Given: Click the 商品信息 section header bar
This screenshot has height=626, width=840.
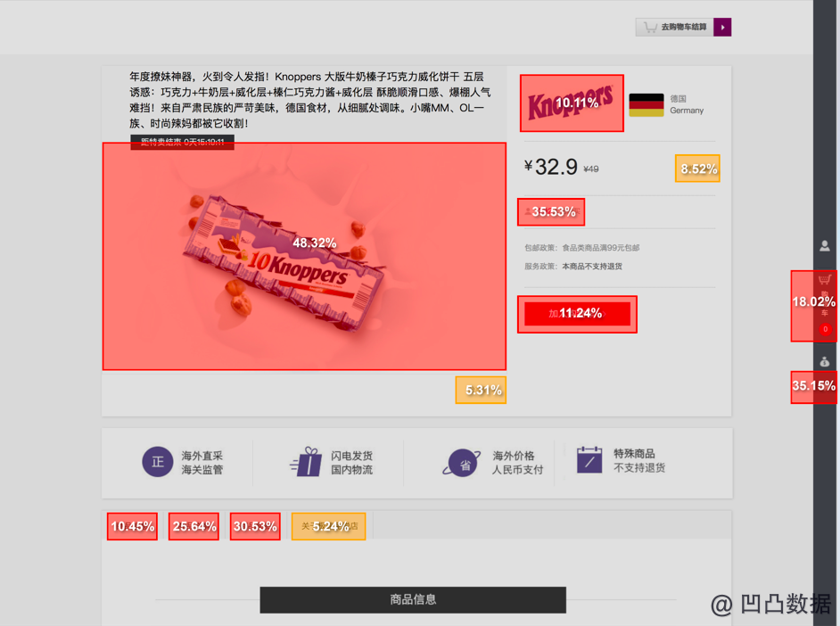Looking at the screenshot, I should pos(413,600).
